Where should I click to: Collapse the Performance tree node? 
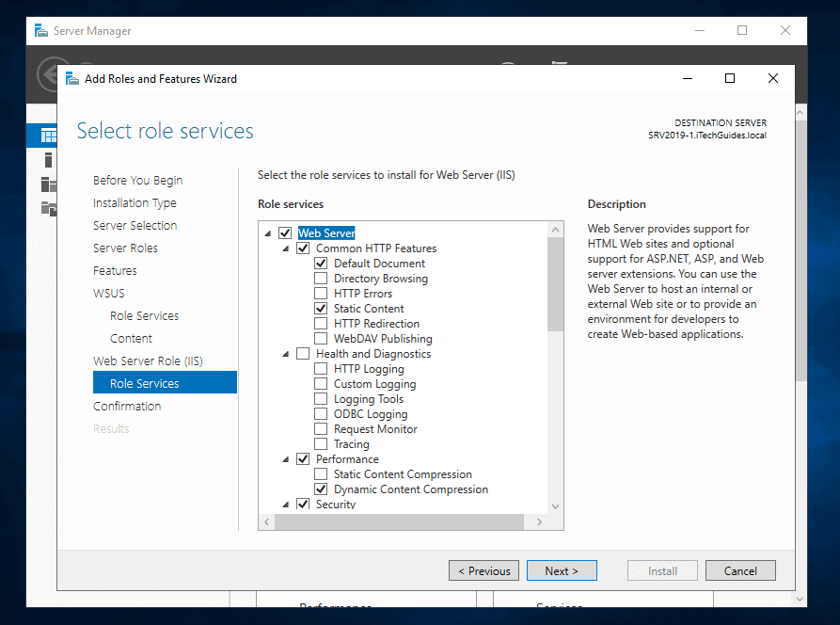tap(286, 459)
